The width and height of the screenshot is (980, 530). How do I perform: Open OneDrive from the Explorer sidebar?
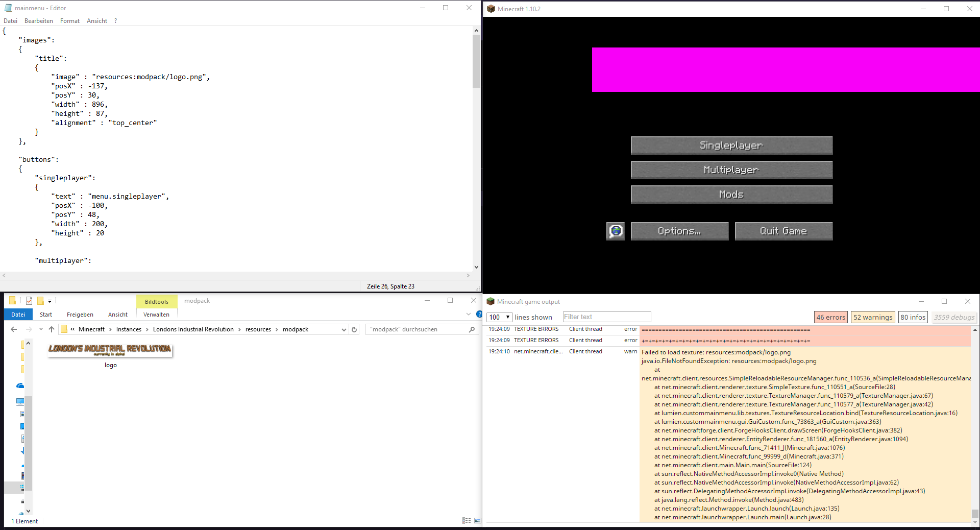coord(20,386)
